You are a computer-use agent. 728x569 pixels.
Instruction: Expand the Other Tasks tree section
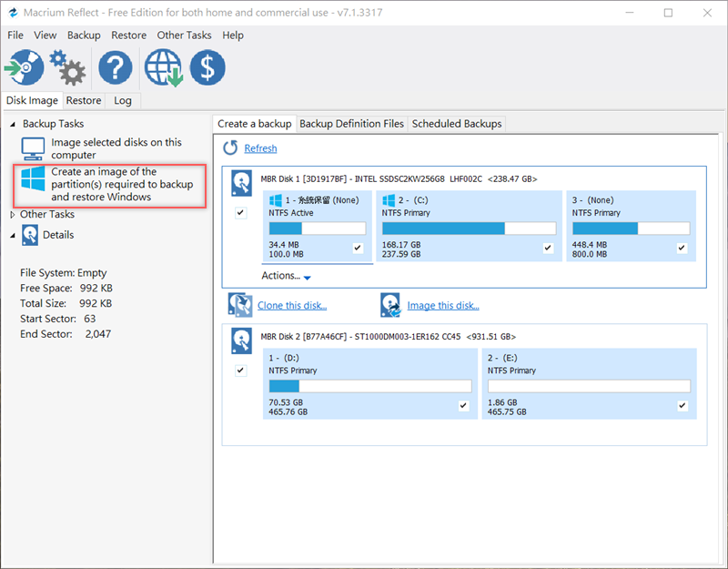(x=13, y=215)
